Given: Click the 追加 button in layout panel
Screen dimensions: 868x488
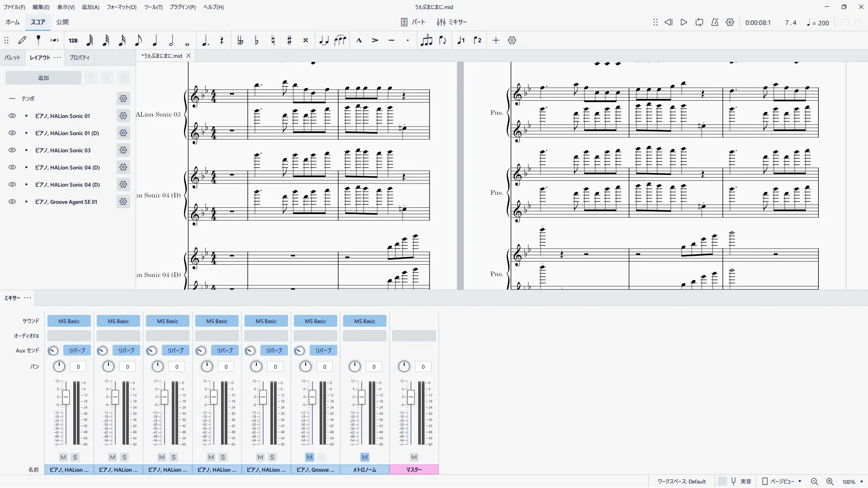Looking at the screenshot, I should 43,78.
